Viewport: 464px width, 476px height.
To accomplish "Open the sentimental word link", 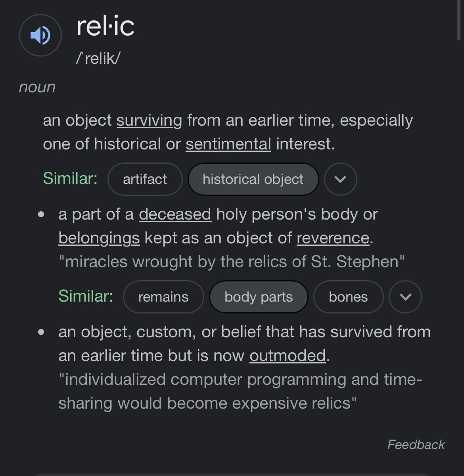I will (x=228, y=144).
